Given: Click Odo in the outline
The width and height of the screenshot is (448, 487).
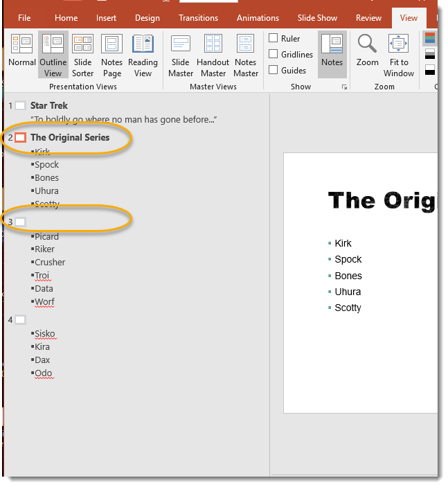Looking at the screenshot, I should 44,373.
